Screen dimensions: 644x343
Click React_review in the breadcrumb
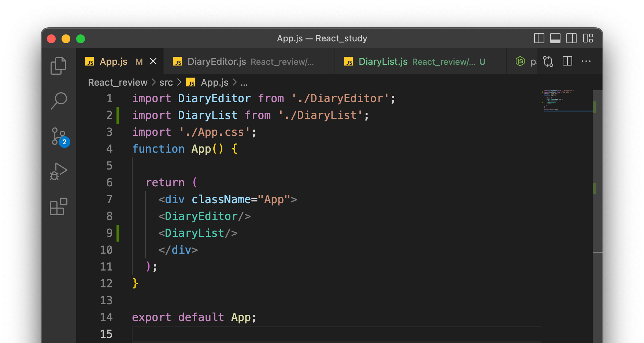(x=118, y=82)
